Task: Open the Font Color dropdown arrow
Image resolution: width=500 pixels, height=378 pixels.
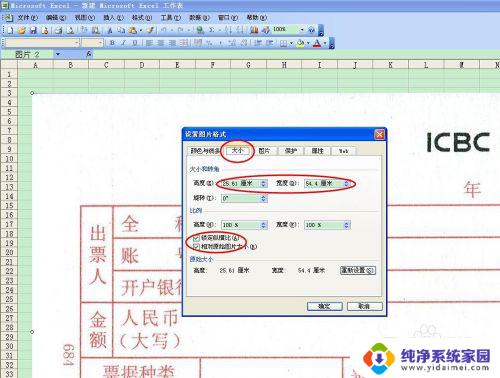Action: 325,43
